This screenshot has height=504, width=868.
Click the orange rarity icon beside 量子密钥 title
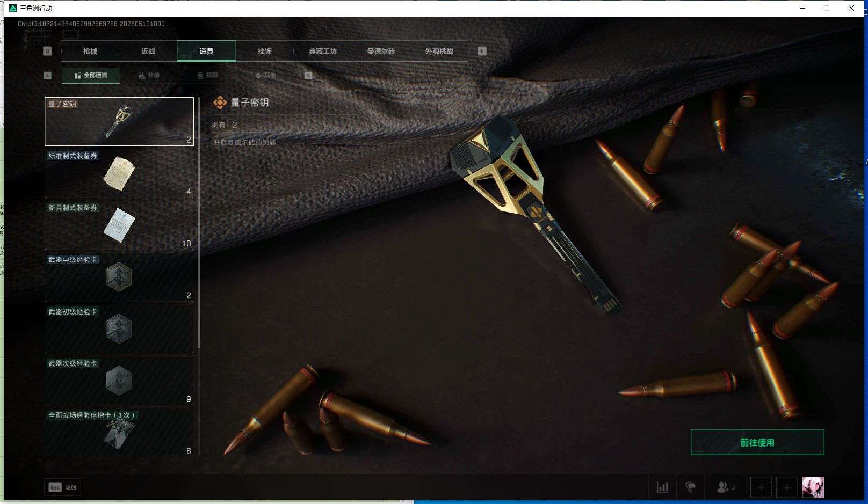[x=220, y=103]
